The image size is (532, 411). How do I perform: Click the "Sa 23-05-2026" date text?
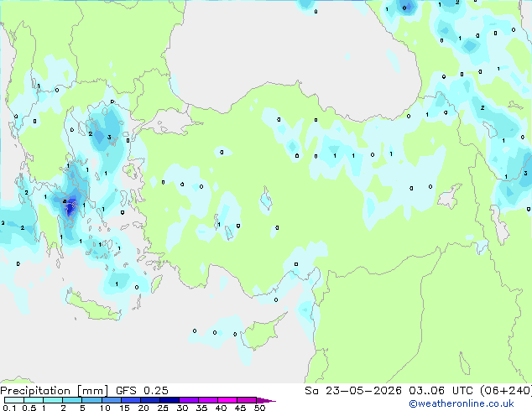[353, 391]
